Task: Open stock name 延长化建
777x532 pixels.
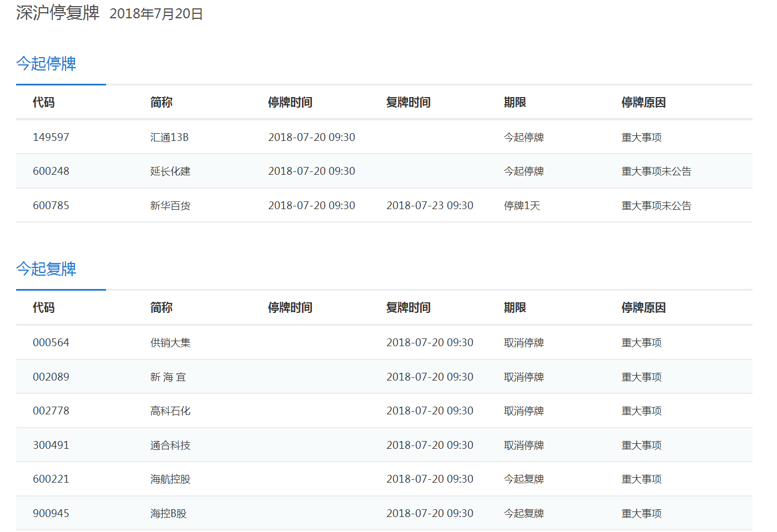Action: [170, 171]
